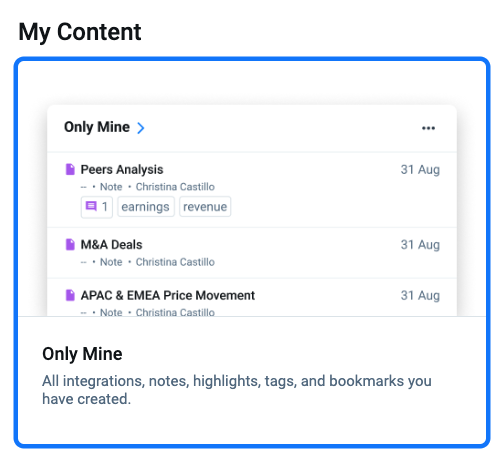Screen dimensions: 500x473
Task: Open the Peers Analysis note
Action: 122,169
